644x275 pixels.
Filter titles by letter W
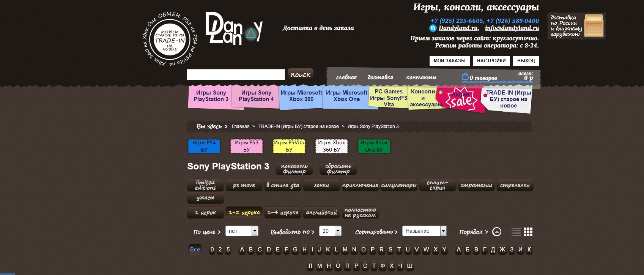pyautogui.click(x=426, y=250)
